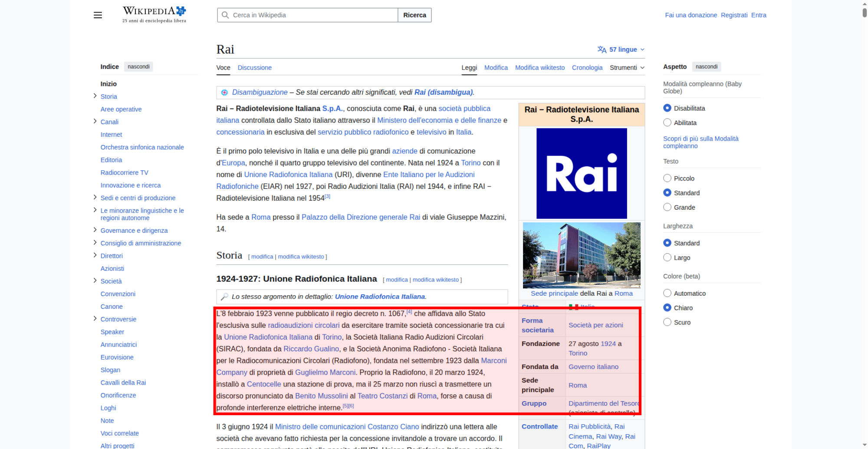Click into the Cerca in Wikipedia field
Screen dimensions: 868x449
point(312,15)
